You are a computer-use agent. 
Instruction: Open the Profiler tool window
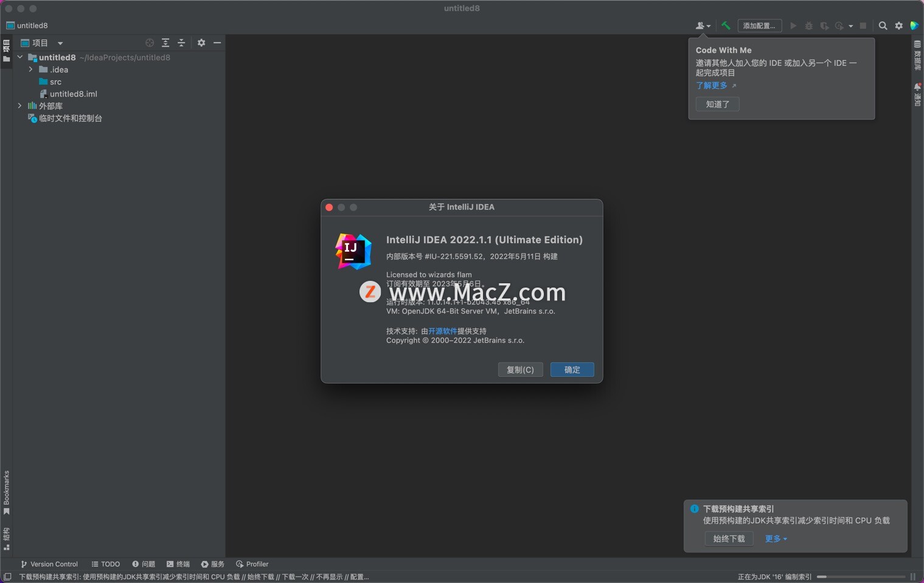(x=252, y=564)
